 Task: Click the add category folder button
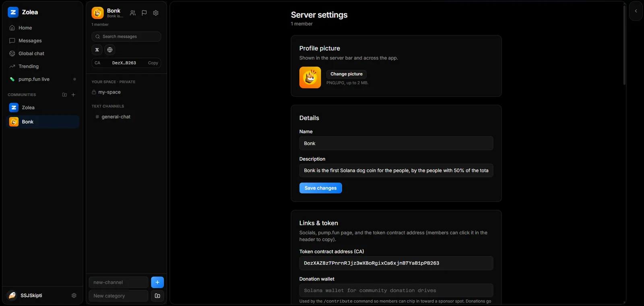(x=157, y=296)
